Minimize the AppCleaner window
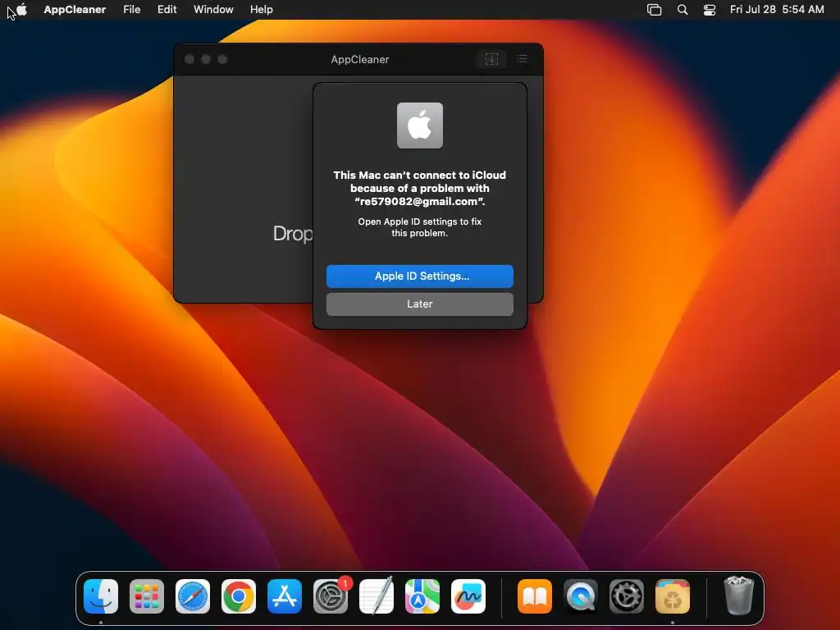Screen dimensions: 840x630 pos(206,59)
